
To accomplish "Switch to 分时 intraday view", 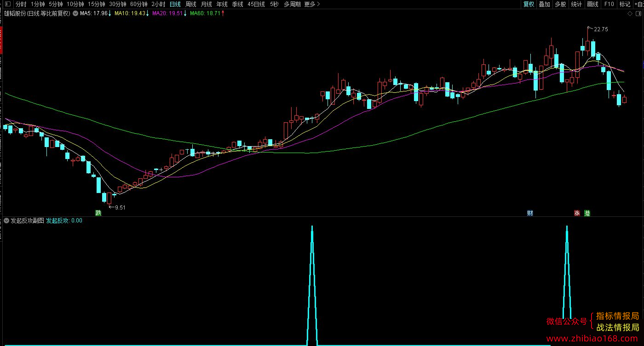I will tap(21, 4).
